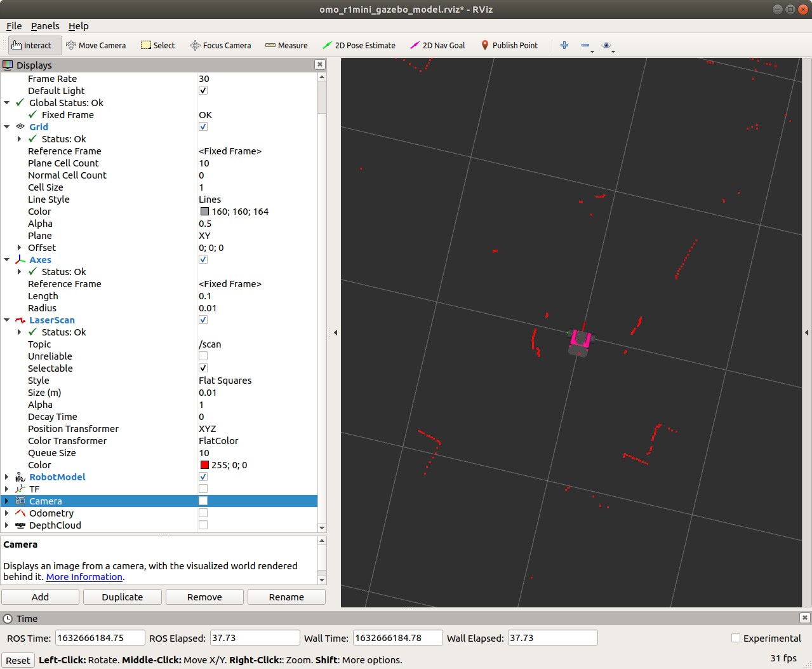The image size is (812, 669).
Task: Click the TF display icon
Action: [20, 489]
